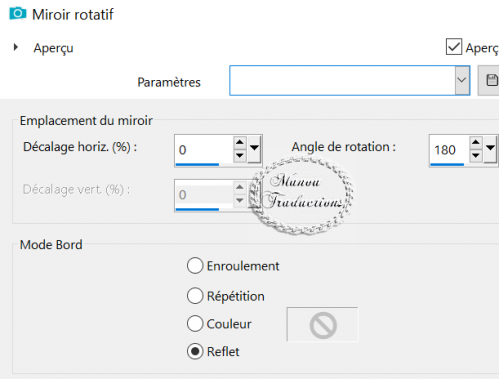
Task: Click the disabled Décalage vert. value field
Action: pyautogui.click(x=203, y=194)
